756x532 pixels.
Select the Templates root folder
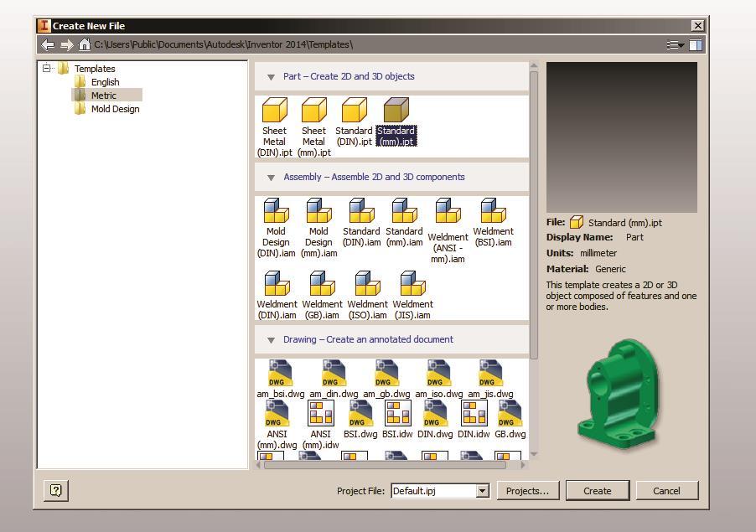[87, 69]
